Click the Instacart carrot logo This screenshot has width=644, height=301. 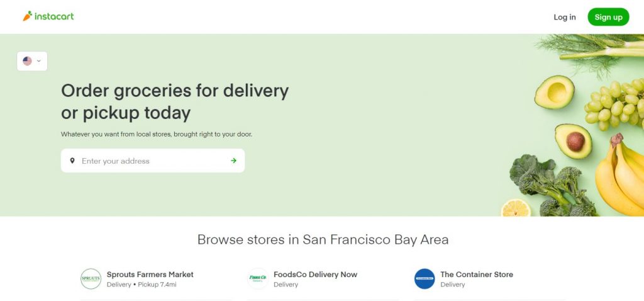pos(27,16)
